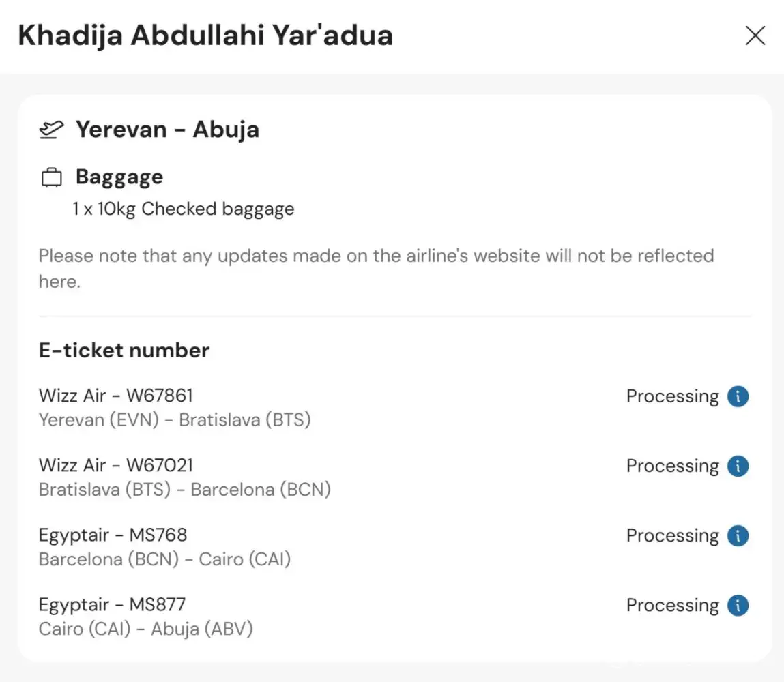Select the Egyptair - MS877 flight entry

coord(112,604)
